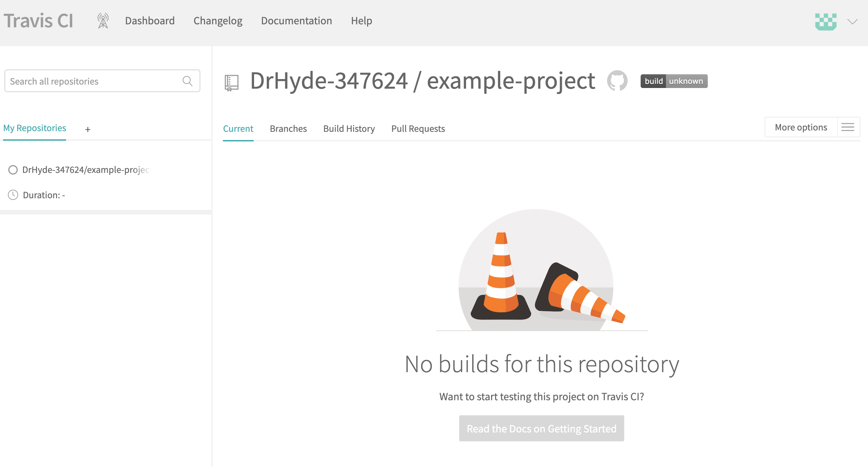Open the Pull Requests tab
Viewport: 868px width, 467px height.
(x=418, y=129)
